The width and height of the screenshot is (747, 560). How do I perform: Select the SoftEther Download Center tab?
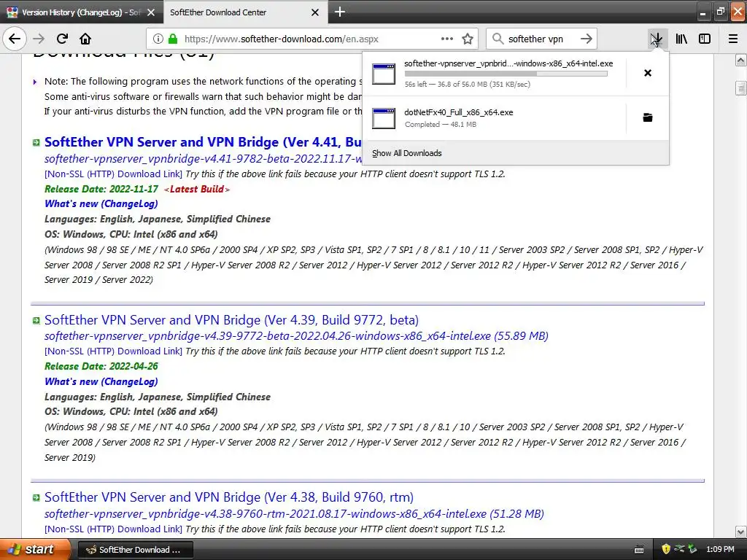pyautogui.click(x=245, y=12)
